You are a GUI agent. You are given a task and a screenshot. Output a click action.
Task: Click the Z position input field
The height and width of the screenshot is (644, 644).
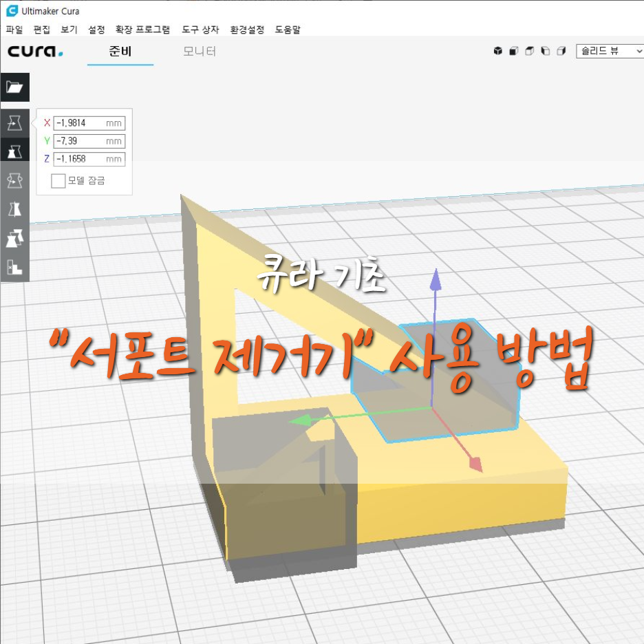coord(89,159)
